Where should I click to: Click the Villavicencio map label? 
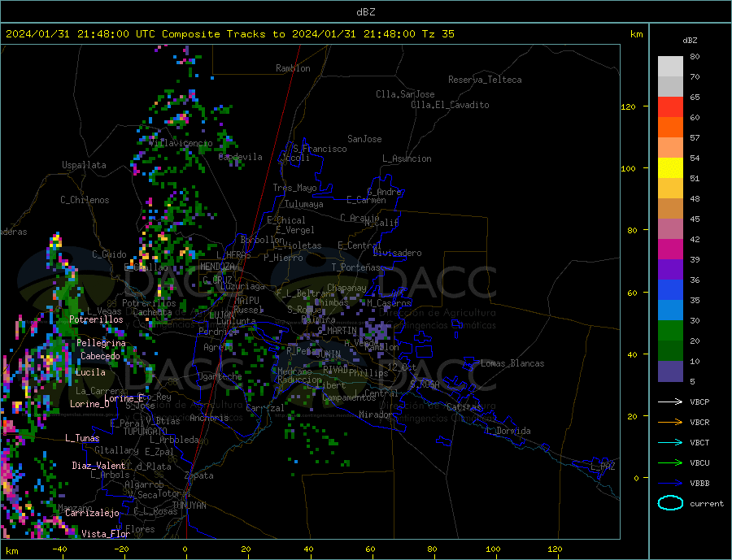click(181, 143)
